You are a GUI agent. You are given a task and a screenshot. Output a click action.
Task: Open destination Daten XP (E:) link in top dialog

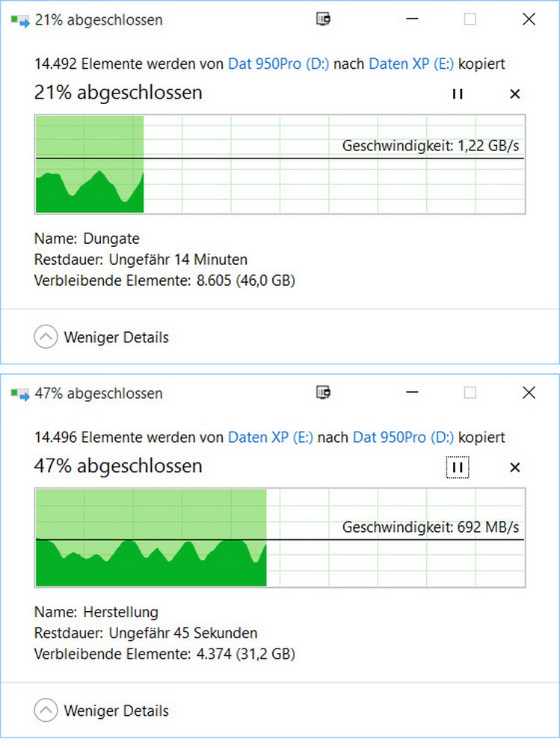(411, 64)
